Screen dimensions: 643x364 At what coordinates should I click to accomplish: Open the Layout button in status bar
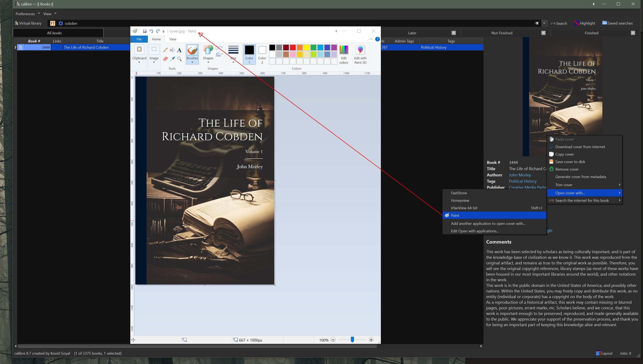pyautogui.click(x=604, y=353)
